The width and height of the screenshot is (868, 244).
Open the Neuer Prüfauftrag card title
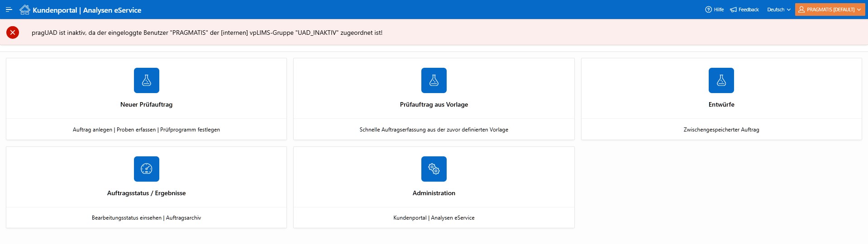pyautogui.click(x=147, y=104)
